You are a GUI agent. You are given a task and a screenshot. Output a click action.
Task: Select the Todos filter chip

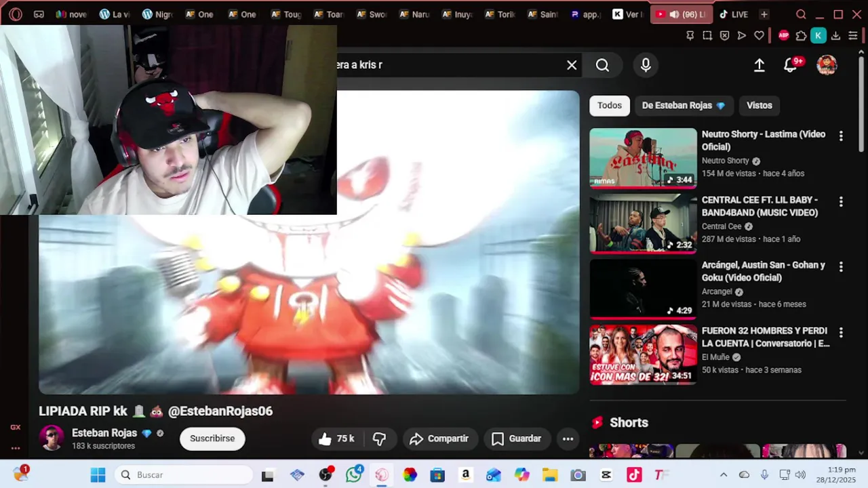click(610, 105)
